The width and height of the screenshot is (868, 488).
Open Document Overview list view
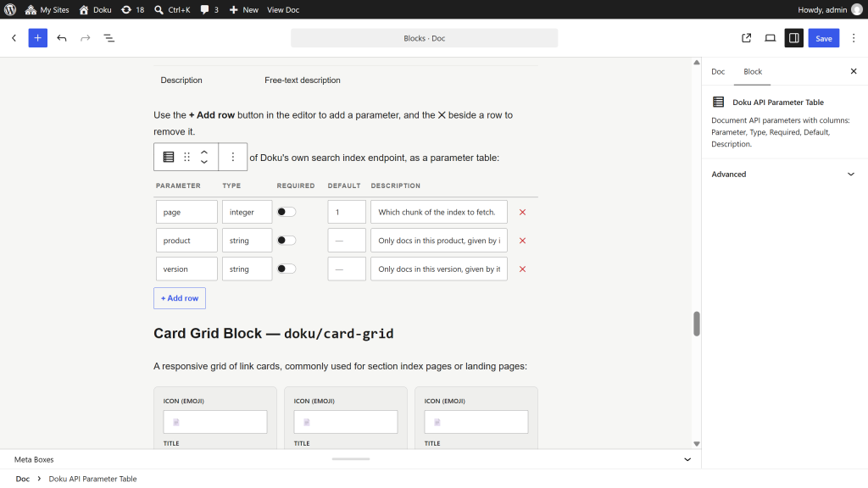[x=109, y=37]
